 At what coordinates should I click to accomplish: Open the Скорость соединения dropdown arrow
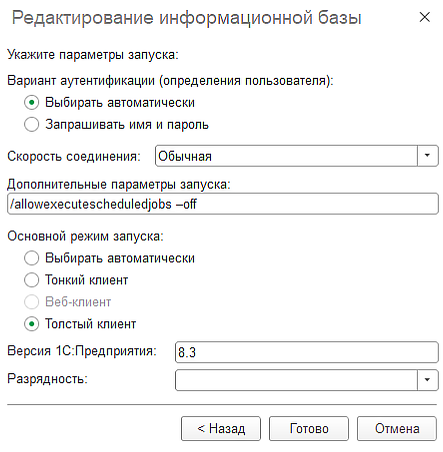point(427,156)
